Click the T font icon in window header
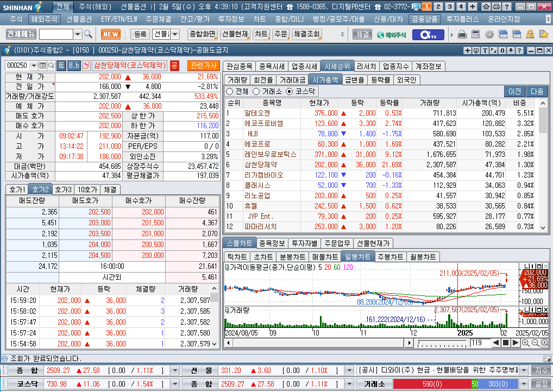The width and height of the screenshot is (553, 392). [485, 50]
